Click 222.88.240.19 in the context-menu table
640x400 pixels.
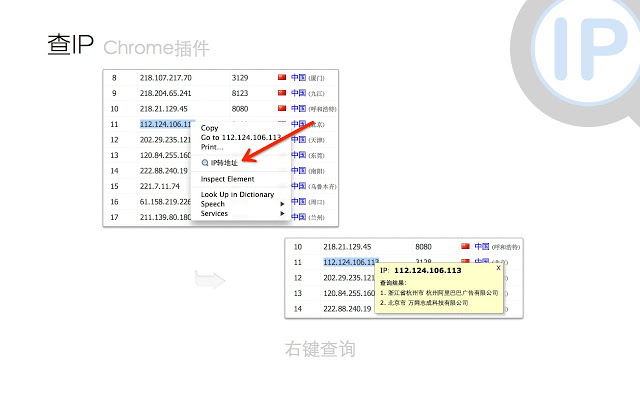tap(164, 171)
